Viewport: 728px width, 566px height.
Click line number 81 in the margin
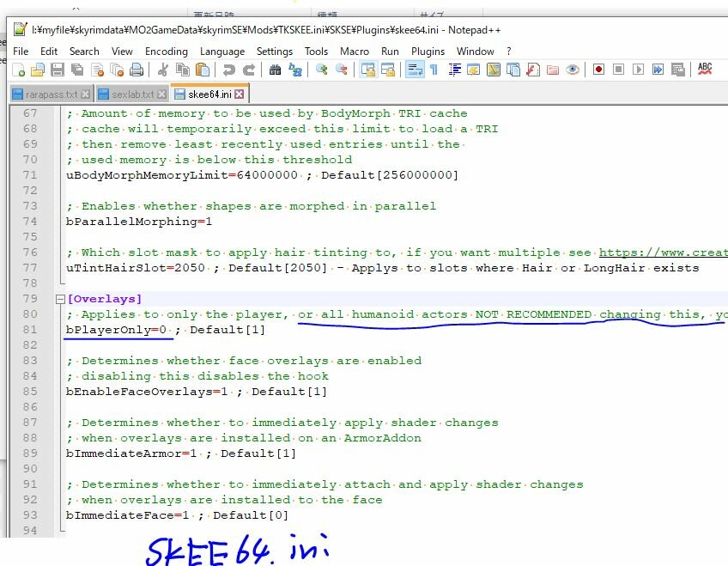point(30,330)
